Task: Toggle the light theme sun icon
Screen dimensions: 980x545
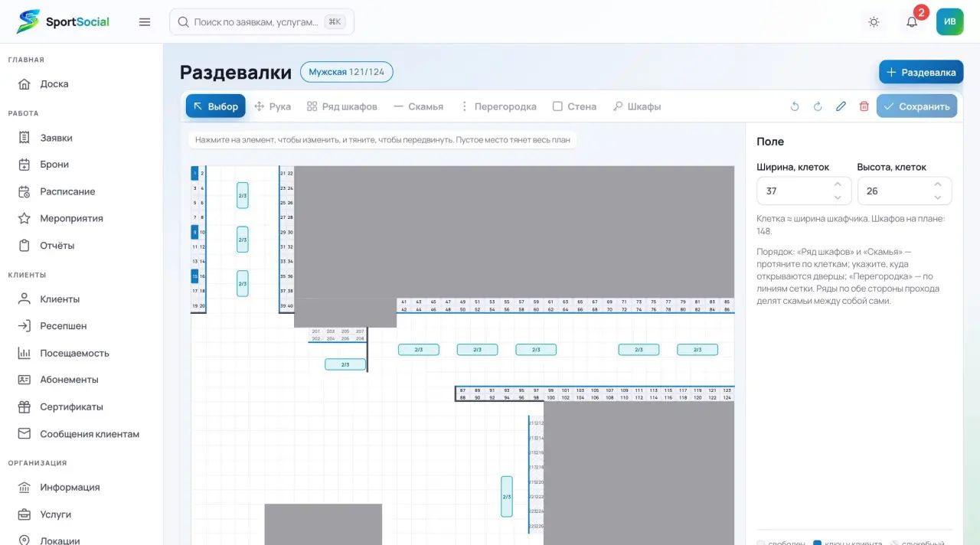Action: [x=874, y=22]
